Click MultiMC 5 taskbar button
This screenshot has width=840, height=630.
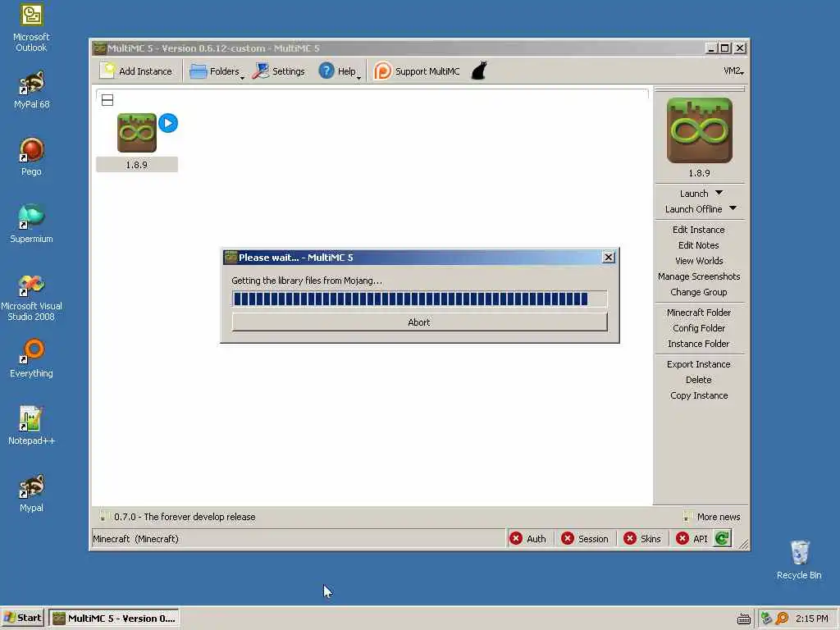(x=113, y=619)
